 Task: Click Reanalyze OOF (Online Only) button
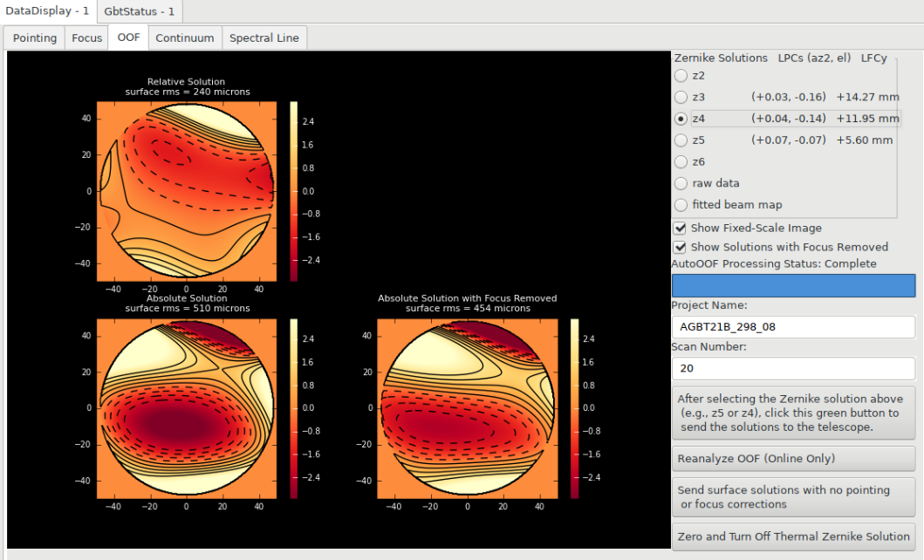coord(793,458)
